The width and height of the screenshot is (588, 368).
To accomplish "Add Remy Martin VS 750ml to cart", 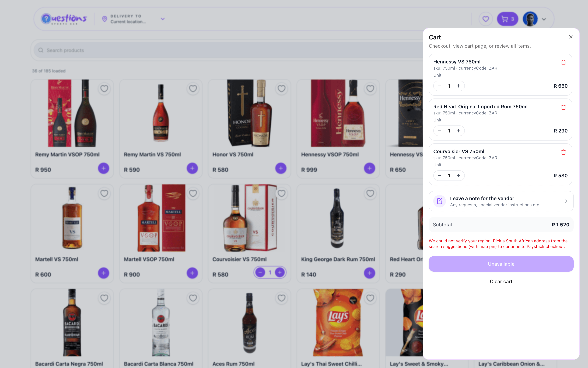I will [192, 168].
